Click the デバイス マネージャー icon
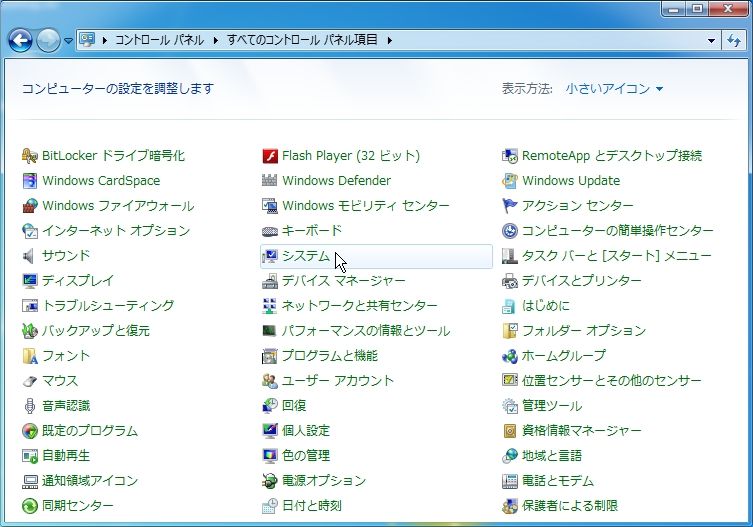753x527 pixels. click(270, 281)
